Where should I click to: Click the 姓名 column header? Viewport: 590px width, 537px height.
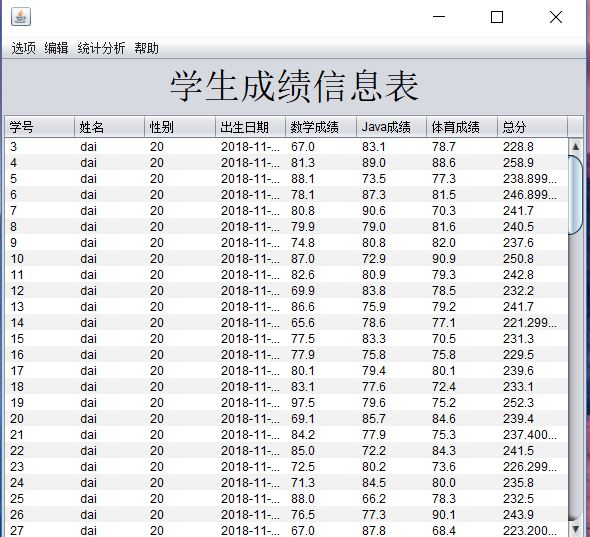click(109, 127)
